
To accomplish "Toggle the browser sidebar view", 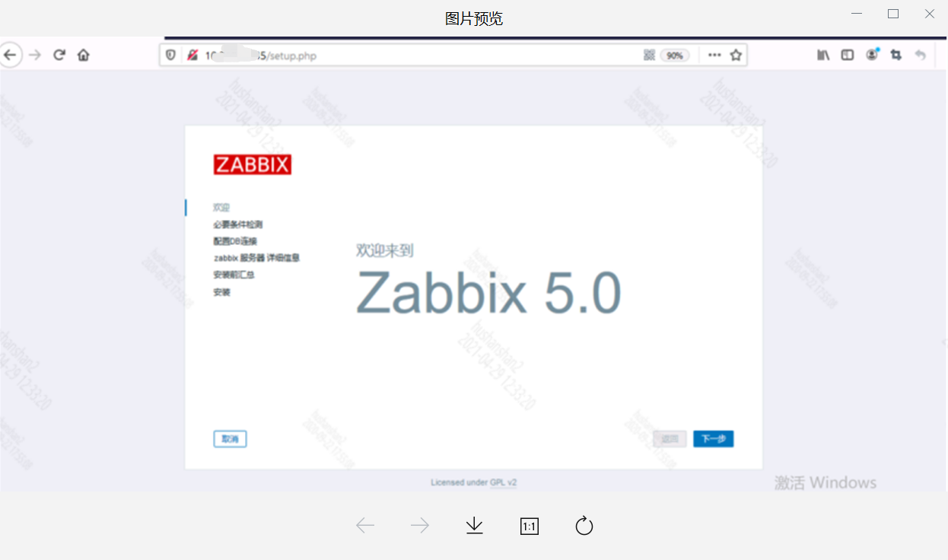I will [x=847, y=55].
